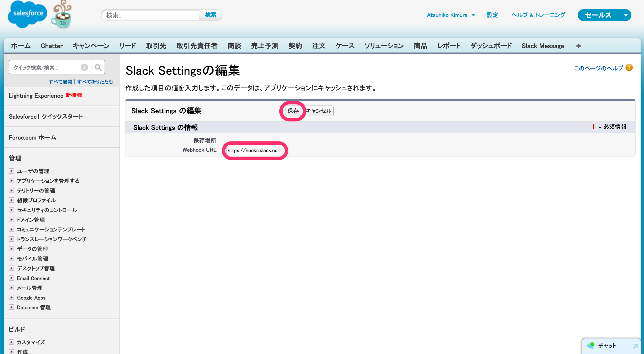Click すべて展開 link
Image resolution: width=644 pixels, height=354 pixels.
(x=60, y=82)
